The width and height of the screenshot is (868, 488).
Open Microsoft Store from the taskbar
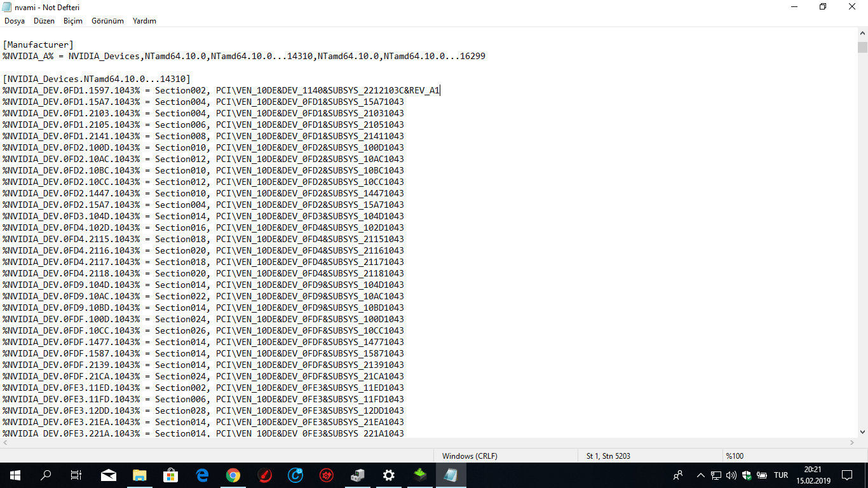point(171,475)
